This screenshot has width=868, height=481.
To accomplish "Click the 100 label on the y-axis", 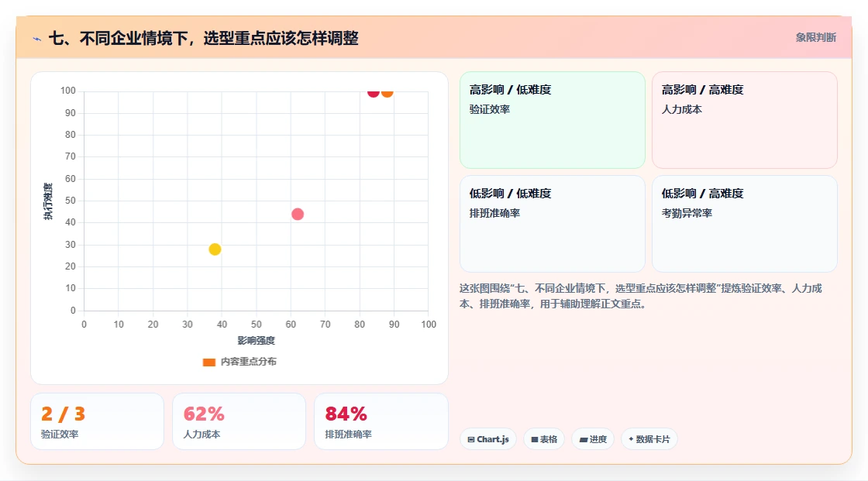I will pyautogui.click(x=68, y=91).
